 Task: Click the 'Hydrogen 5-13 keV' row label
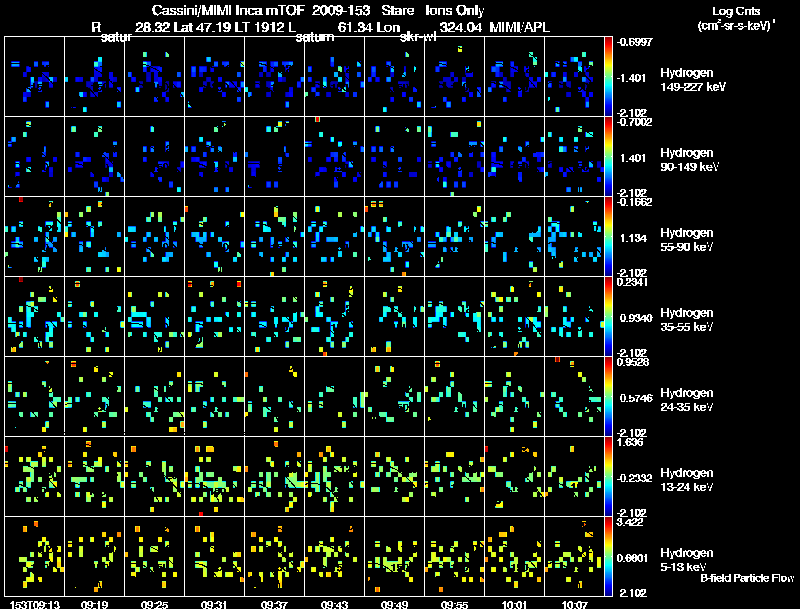(x=687, y=560)
